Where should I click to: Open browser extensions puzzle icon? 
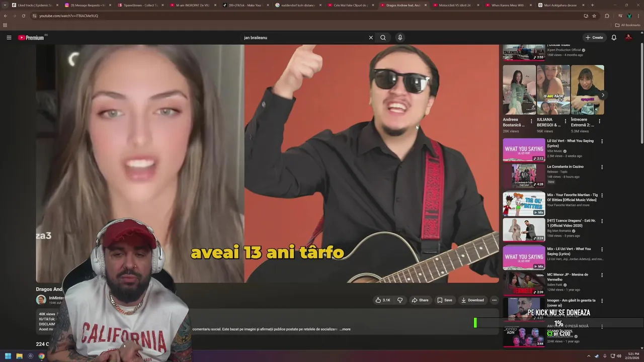tap(607, 16)
